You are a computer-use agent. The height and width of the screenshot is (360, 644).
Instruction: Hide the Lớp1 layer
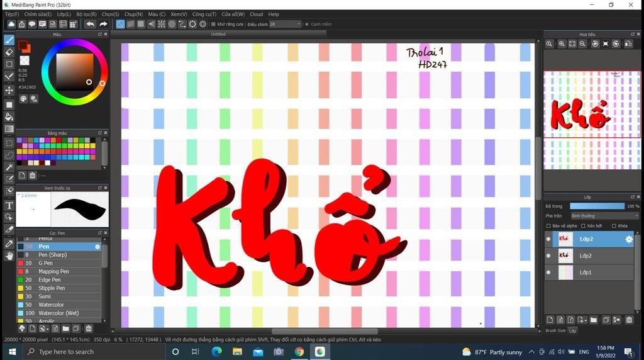548,272
